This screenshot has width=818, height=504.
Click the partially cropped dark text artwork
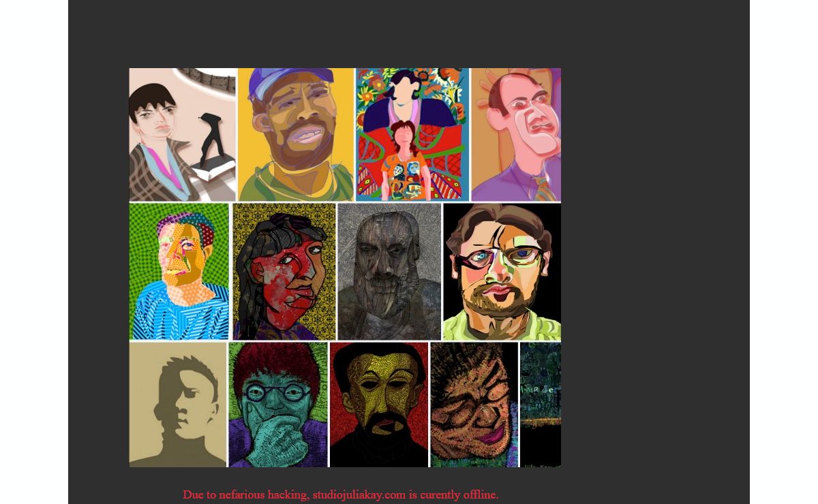click(x=541, y=405)
